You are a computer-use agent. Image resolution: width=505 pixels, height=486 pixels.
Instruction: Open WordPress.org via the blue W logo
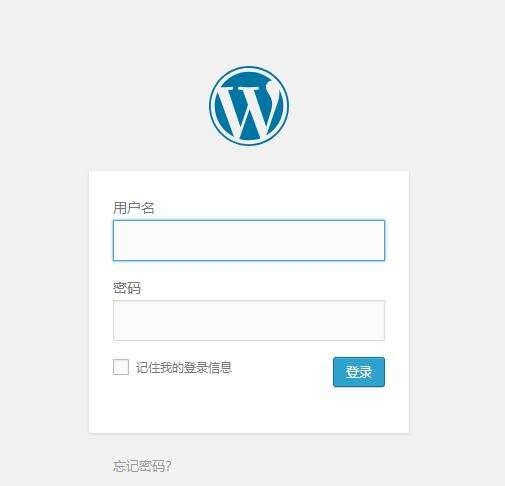[x=249, y=106]
